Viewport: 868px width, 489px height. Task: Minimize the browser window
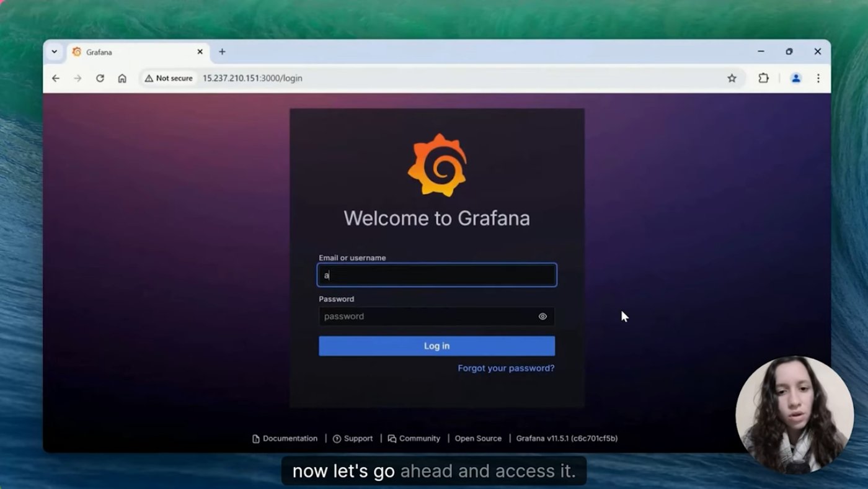coord(761,52)
